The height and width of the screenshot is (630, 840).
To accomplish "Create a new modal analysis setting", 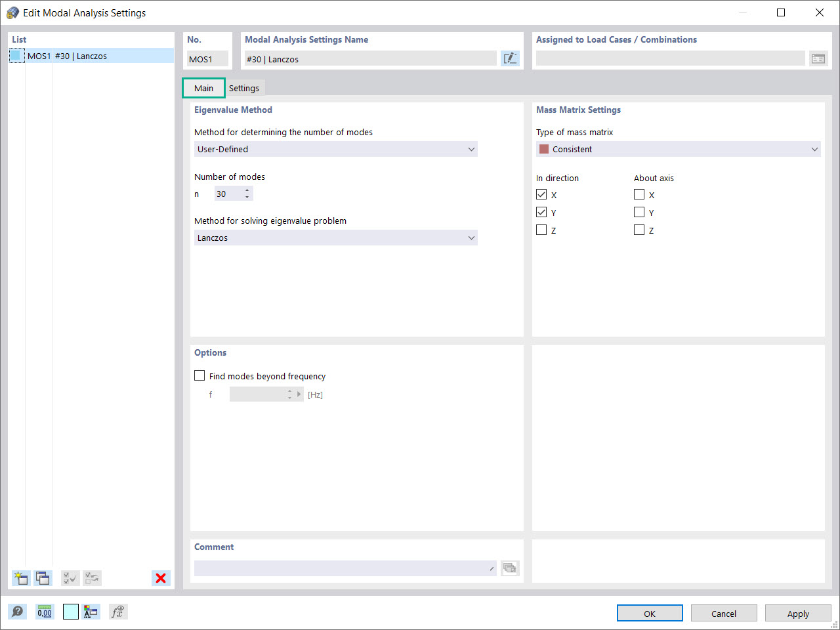I will [x=20, y=578].
